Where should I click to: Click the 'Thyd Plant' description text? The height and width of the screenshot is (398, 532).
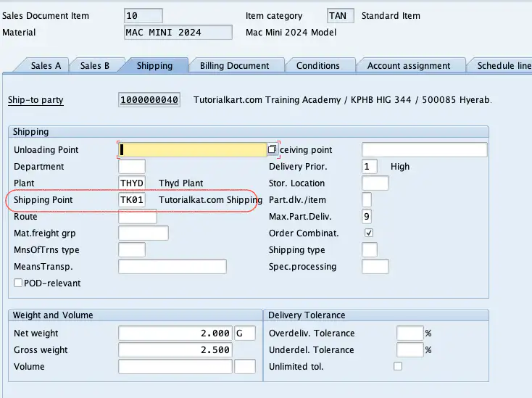[181, 183]
